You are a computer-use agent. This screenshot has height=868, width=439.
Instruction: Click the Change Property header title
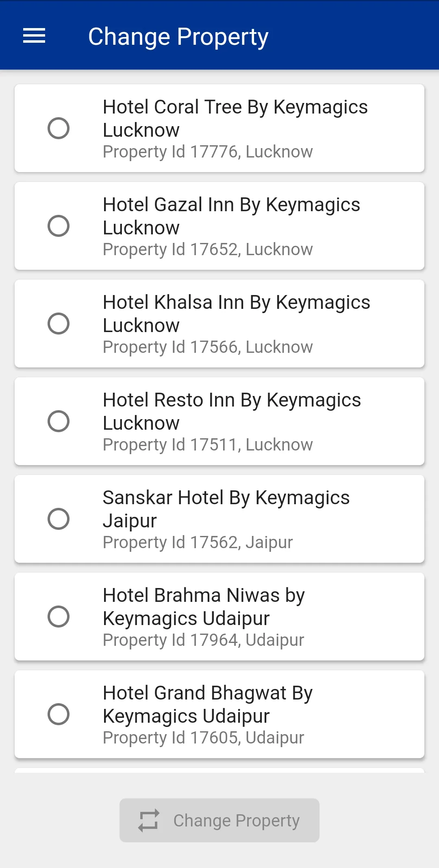[x=178, y=37]
